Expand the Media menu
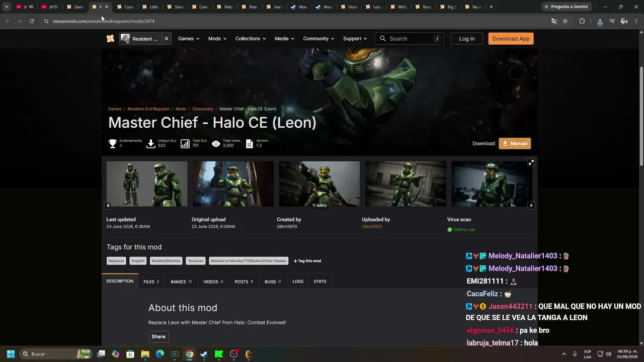The image size is (644, 362). (285, 39)
